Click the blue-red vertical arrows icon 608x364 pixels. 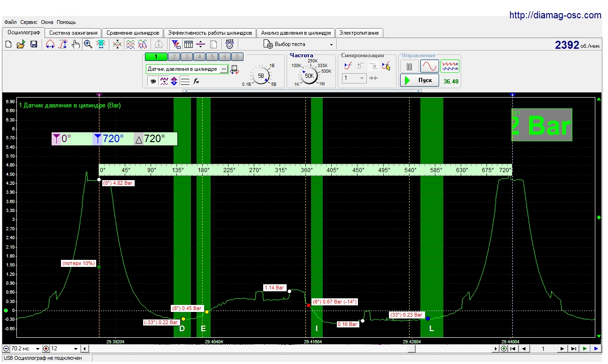[174, 81]
